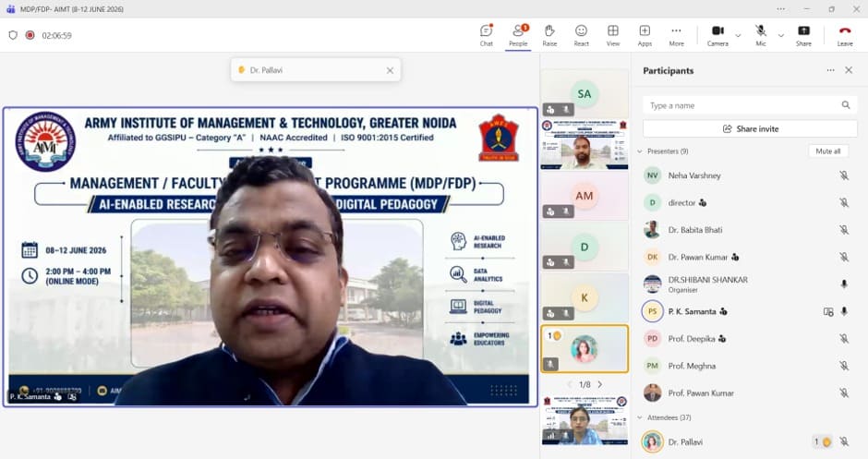868x459 pixels.
Task: Click P. K. Samanta's mic icon
Action: pyautogui.click(x=844, y=311)
